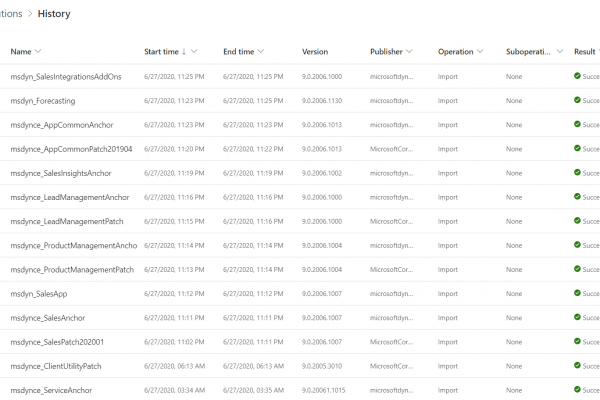Select the msdynce_ClientUtilityPatch name
600x400 pixels.
(56, 366)
